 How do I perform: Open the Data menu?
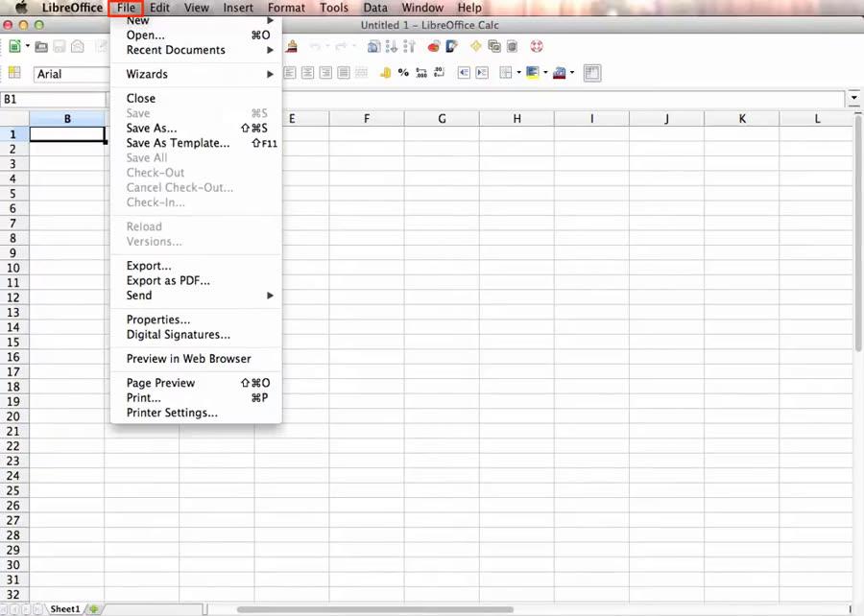coord(375,8)
